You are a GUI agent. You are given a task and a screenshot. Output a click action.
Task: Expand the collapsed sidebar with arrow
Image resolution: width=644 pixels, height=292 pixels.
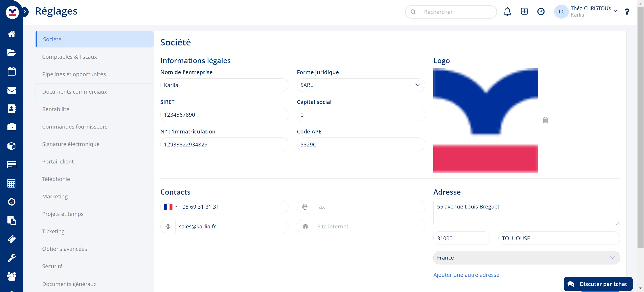pos(25,11)
